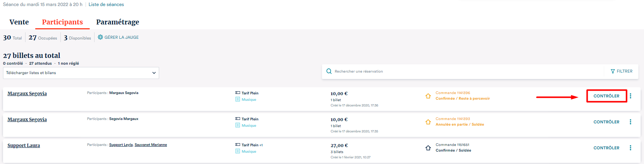The height and width of the screenshot is (164, 644).
Task: Click the gear icon beside Gérer la jauge
Action: click(100, 37)
